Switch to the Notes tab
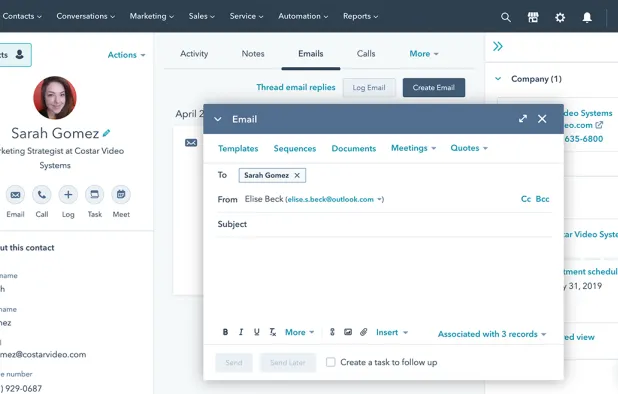The height and width of the screenshot is (394, 618). [253, 54]
